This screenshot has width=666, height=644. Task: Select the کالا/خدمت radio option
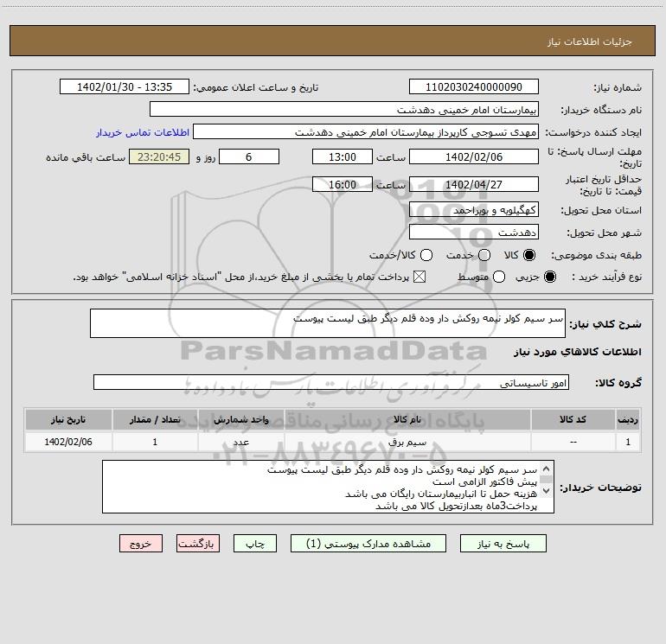pos(426,255)
